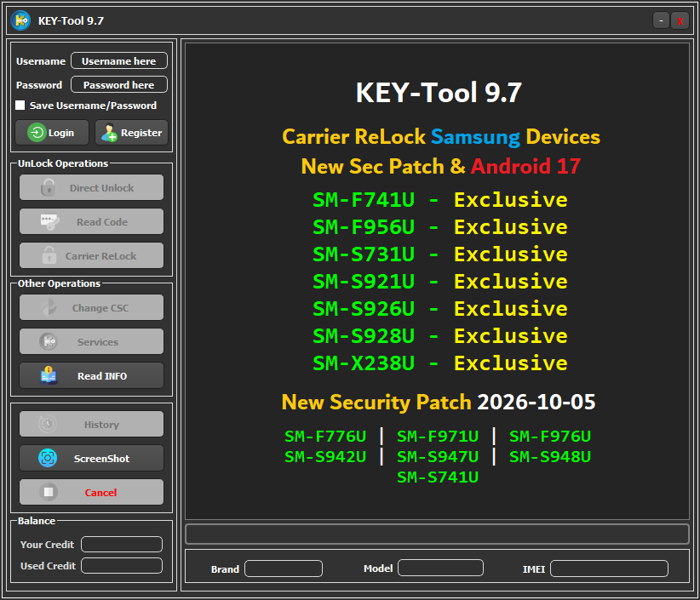This screenshot has width=700, height=600.
Task: Click the SM-S947U model text
Action: (x=438, y=456)
